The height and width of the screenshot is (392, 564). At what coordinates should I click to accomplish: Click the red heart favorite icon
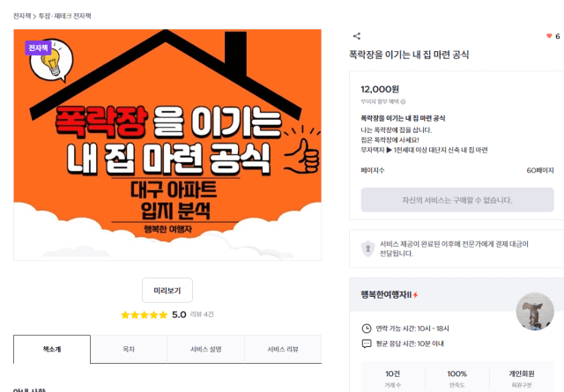pyautogui.click(x=549, y=36)
